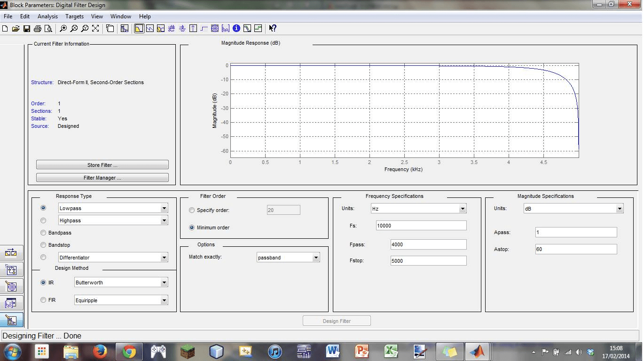Expand the Differentiator type dropdown
This screenshot has height=361, width=644.
(164, 258)
